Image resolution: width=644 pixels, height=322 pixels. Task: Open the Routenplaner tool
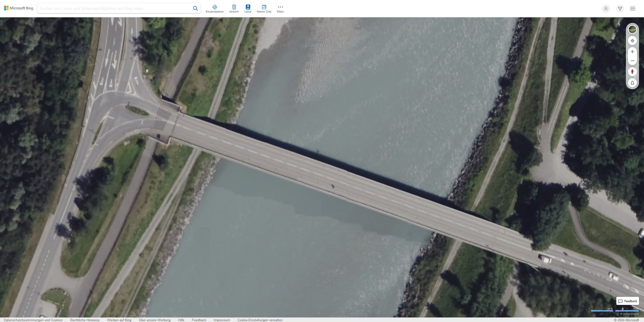click(215, 8)
